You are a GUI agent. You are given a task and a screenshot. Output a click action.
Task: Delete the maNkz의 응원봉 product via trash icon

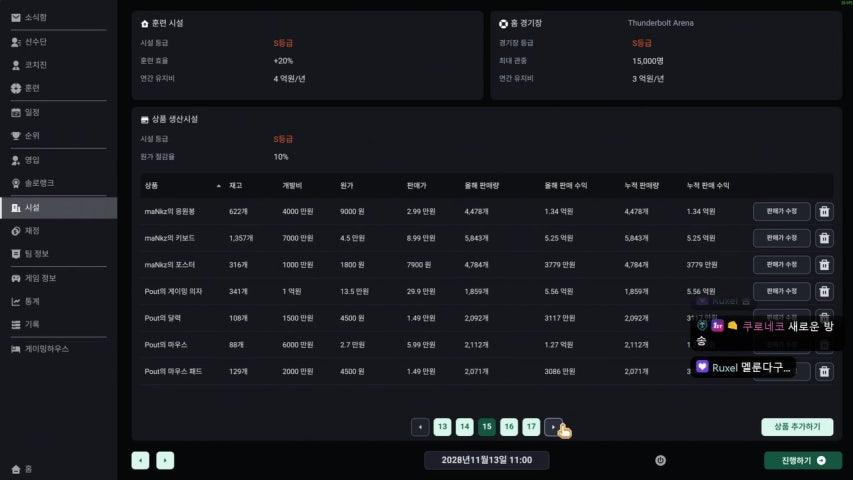point(824,211)
